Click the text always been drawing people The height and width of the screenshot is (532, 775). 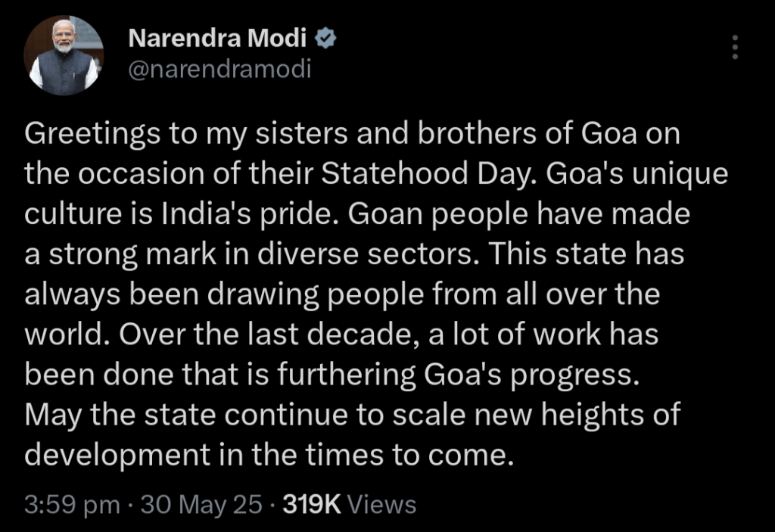point(224,294)
